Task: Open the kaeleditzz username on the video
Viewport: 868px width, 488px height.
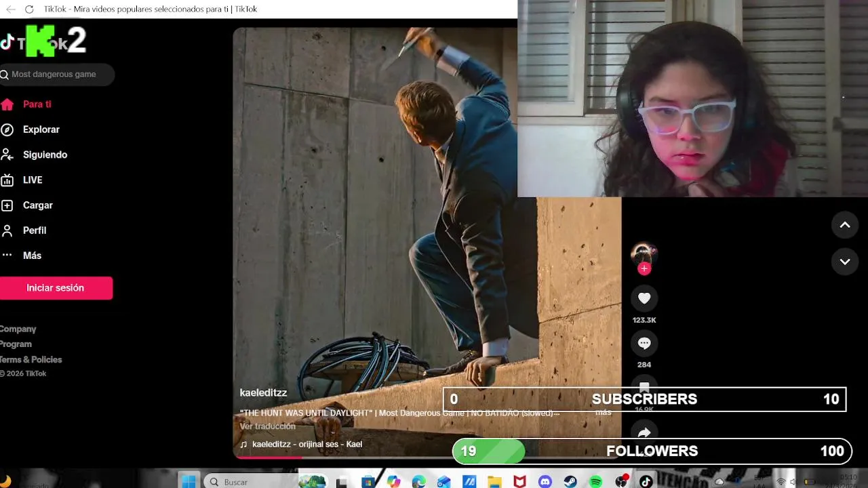Action: pyautogui.click(x=263, y=393)
